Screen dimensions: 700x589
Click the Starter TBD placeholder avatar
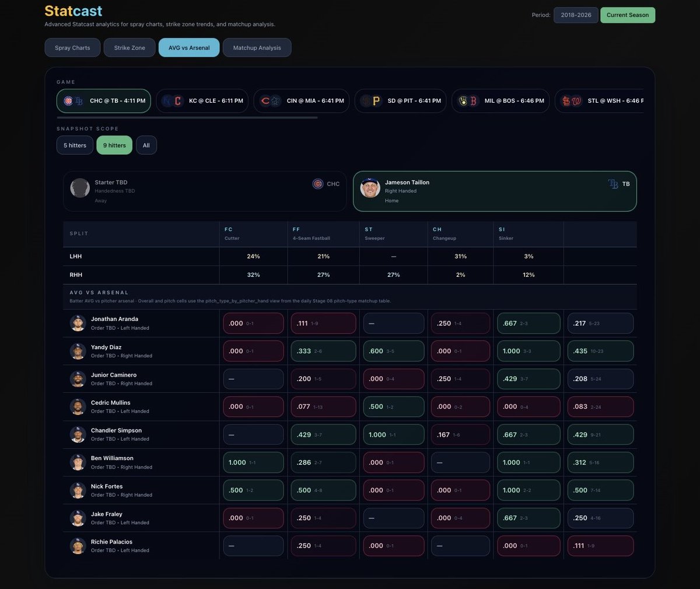80,188
